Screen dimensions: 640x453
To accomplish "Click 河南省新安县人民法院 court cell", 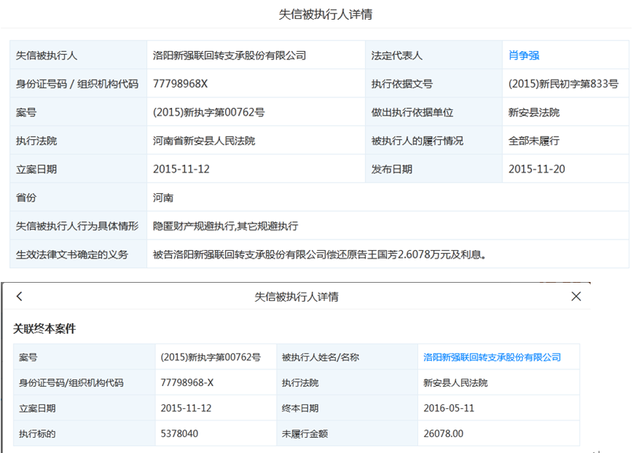I will [256, 141].
